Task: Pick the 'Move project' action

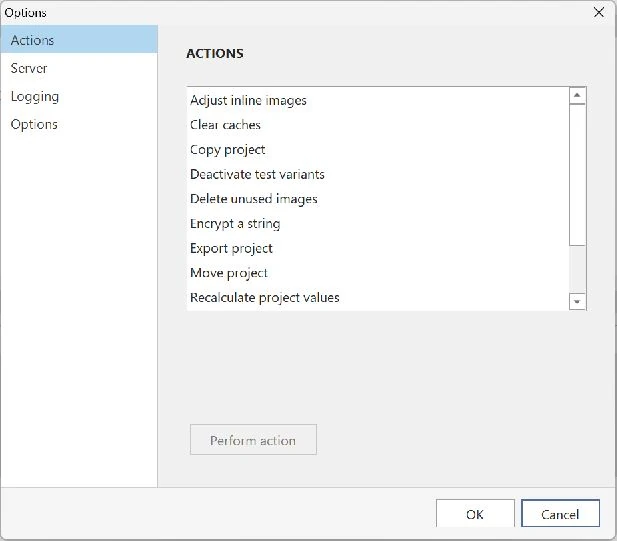Action: pos(378,273)
